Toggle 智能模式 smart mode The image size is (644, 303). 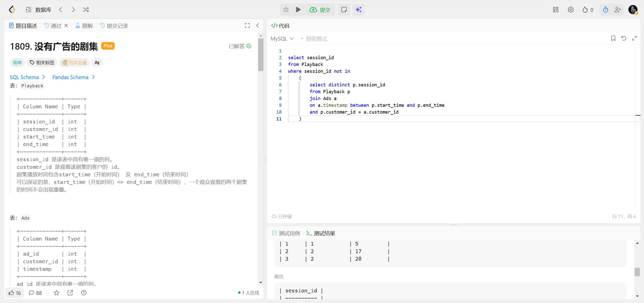coord(316,39)
